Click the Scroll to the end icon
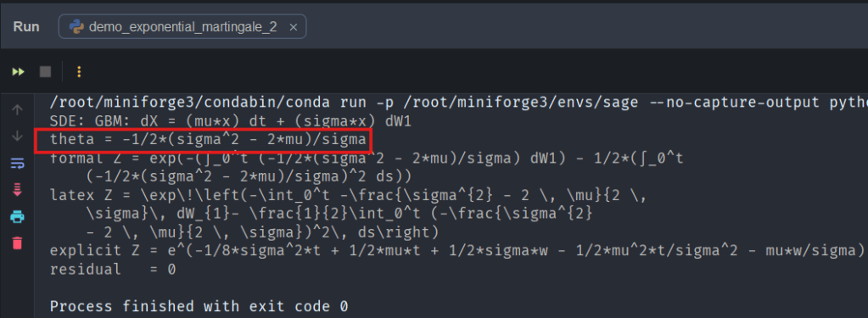 17,190
